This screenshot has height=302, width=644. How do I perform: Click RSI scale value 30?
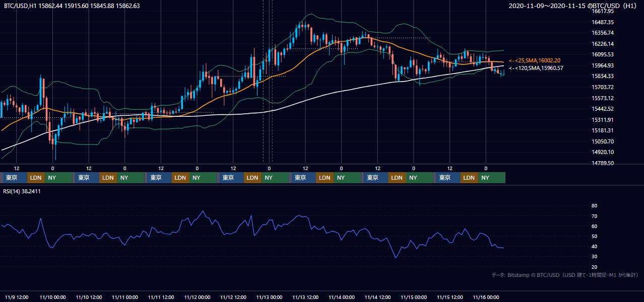pos(595,257)
